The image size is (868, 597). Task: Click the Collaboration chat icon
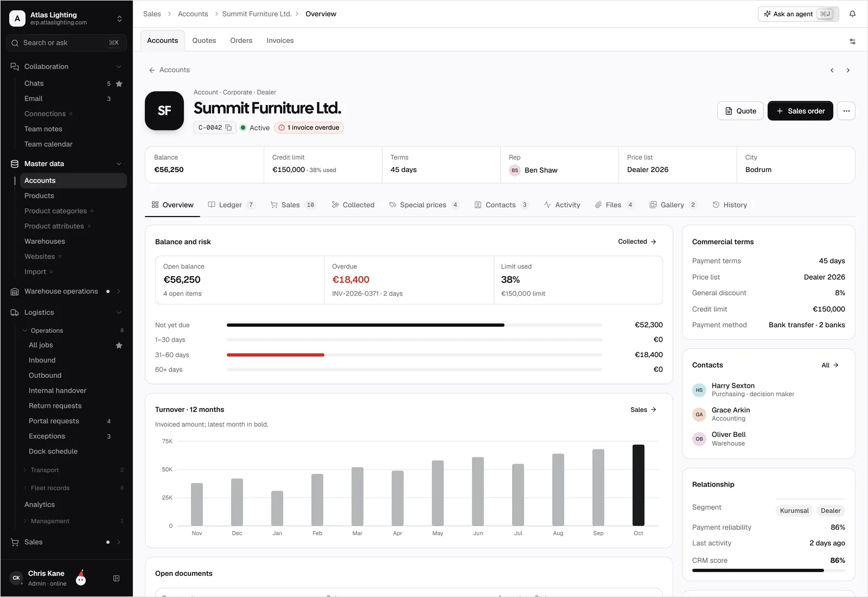coord(15,67)
